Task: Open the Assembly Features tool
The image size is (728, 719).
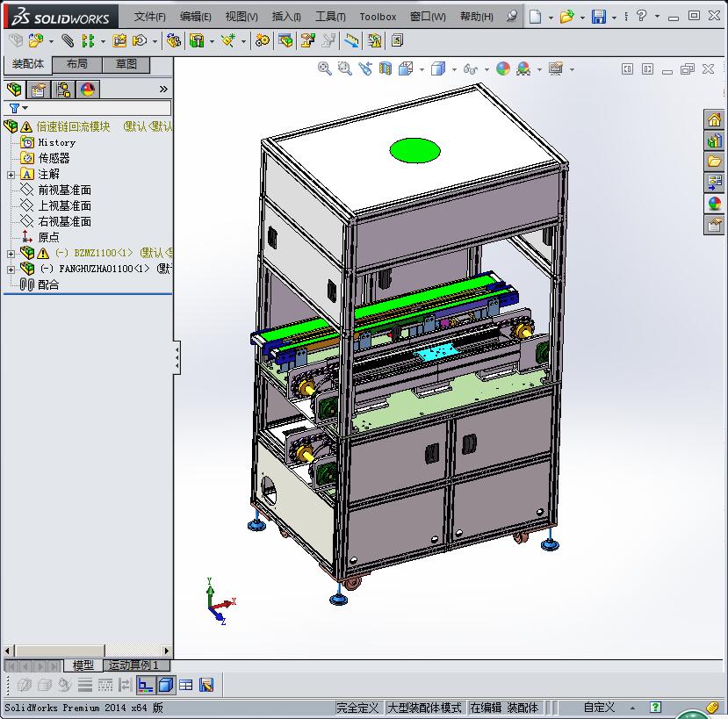Action: (197, 41)
